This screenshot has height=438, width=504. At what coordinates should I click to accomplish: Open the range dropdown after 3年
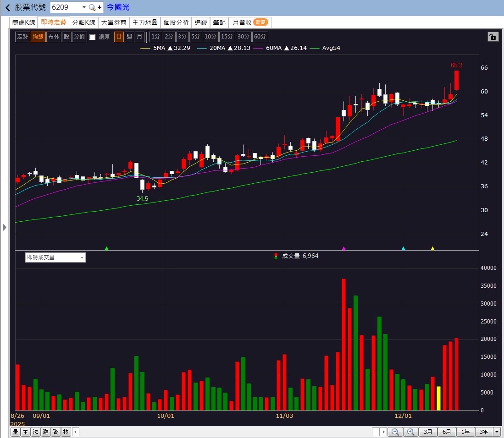pyautogui.click(x=497, y=432)
